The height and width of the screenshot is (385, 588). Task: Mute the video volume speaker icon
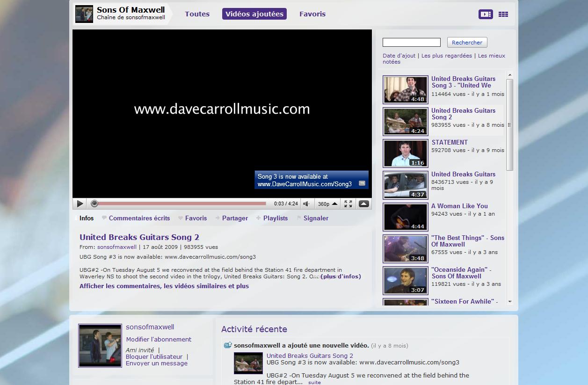coord(306,203)
